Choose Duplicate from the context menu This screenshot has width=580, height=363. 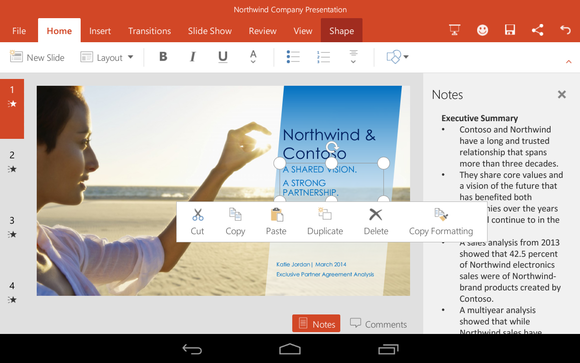[x=325, y=222]
